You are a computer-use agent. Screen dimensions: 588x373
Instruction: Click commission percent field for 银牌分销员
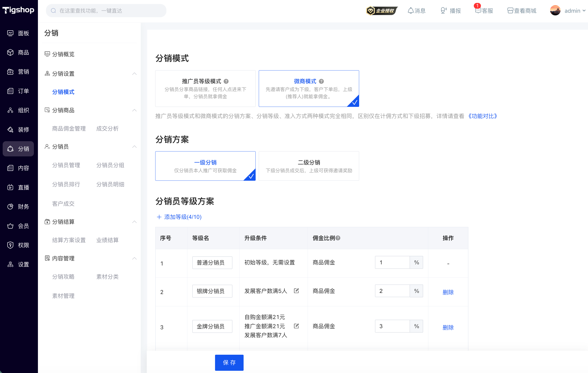click(392, 291)
